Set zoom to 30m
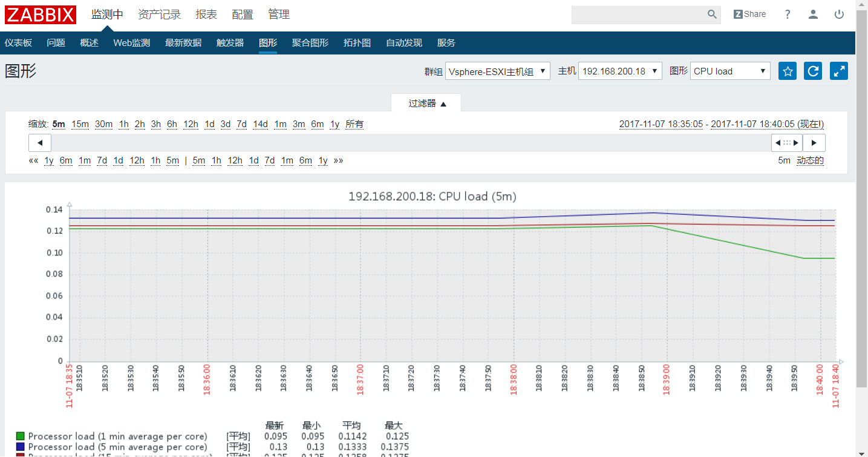The image size is (868, 457). coord(103,124)
